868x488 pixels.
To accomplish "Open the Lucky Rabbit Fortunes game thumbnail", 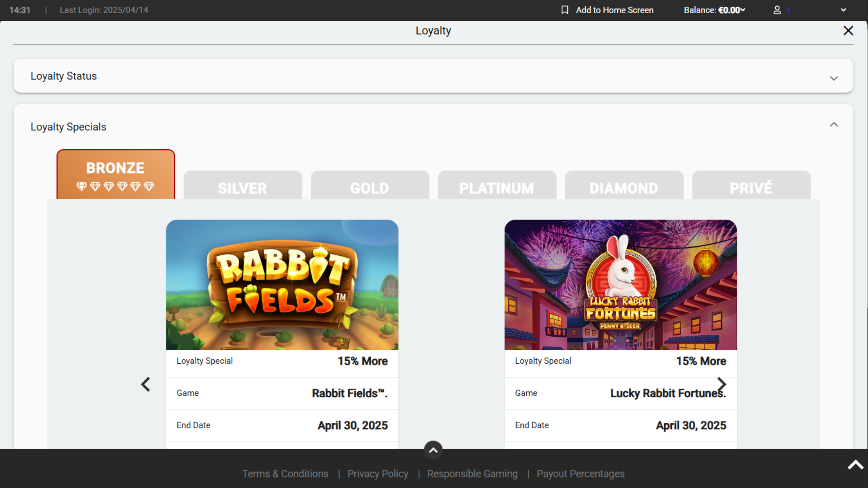I will click(x=621, y=285).
